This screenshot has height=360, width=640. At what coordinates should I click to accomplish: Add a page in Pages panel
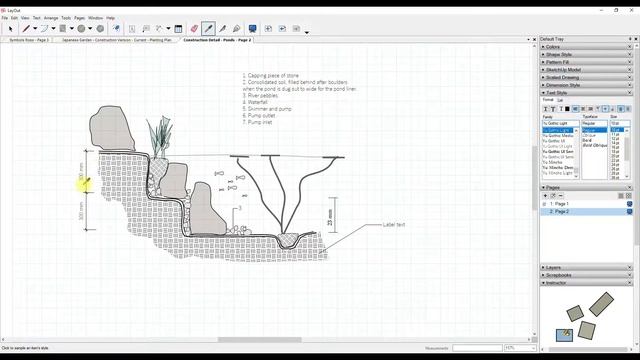coord(545,196)
